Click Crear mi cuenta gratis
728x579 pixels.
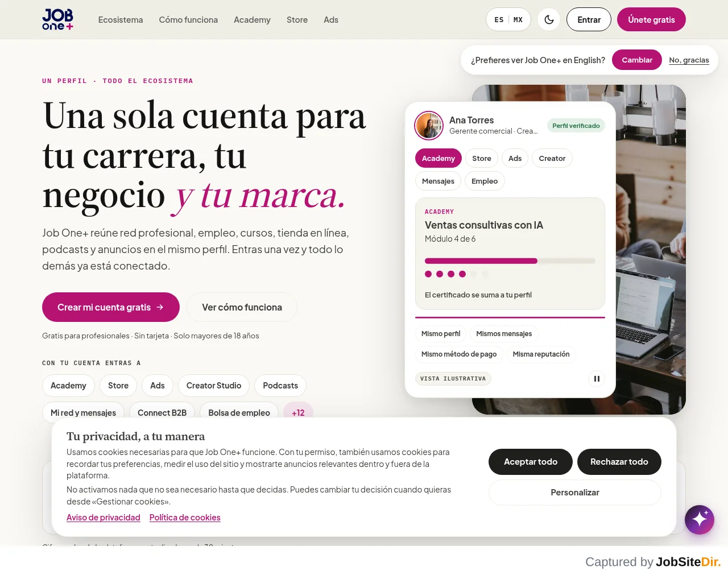tap(111, 307)
